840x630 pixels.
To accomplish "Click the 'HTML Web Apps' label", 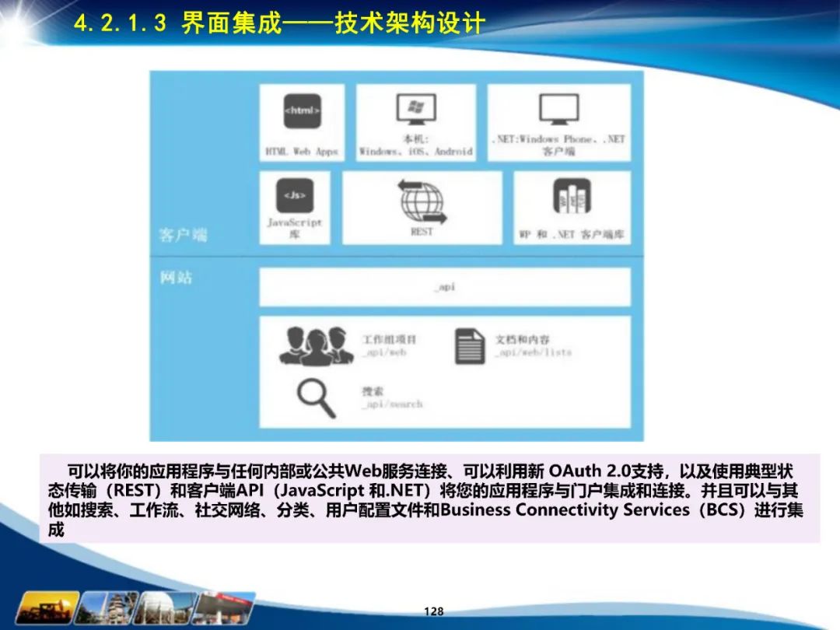I will pos(302,152).
